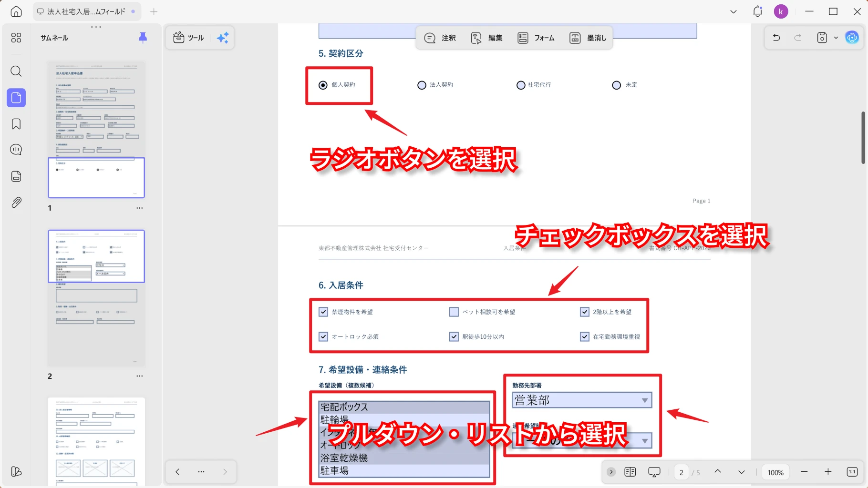
Task: Open the notifications bell
Action: (x=757, y=11)
